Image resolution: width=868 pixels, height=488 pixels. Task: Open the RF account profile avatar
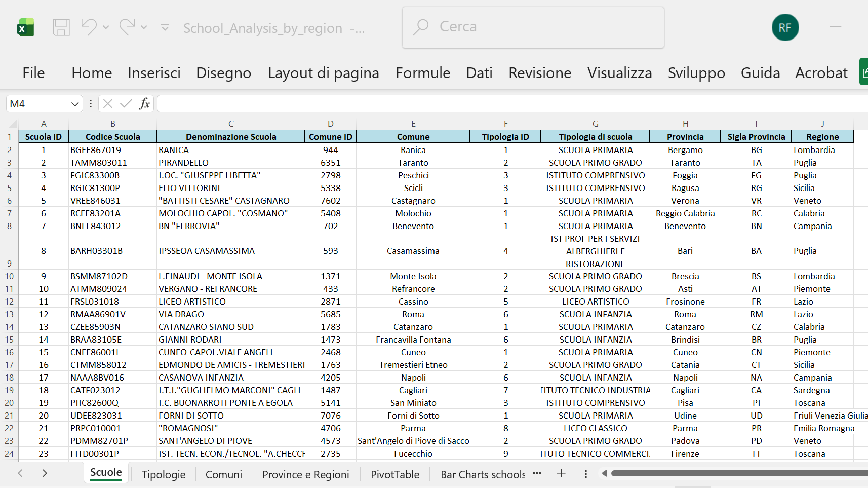tap(785, 27)
